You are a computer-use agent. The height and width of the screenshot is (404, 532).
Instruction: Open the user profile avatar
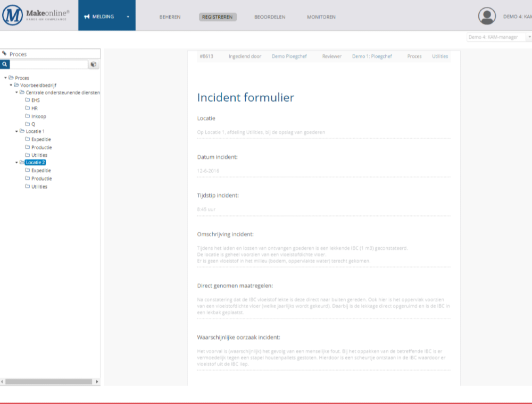click(487, 16)
